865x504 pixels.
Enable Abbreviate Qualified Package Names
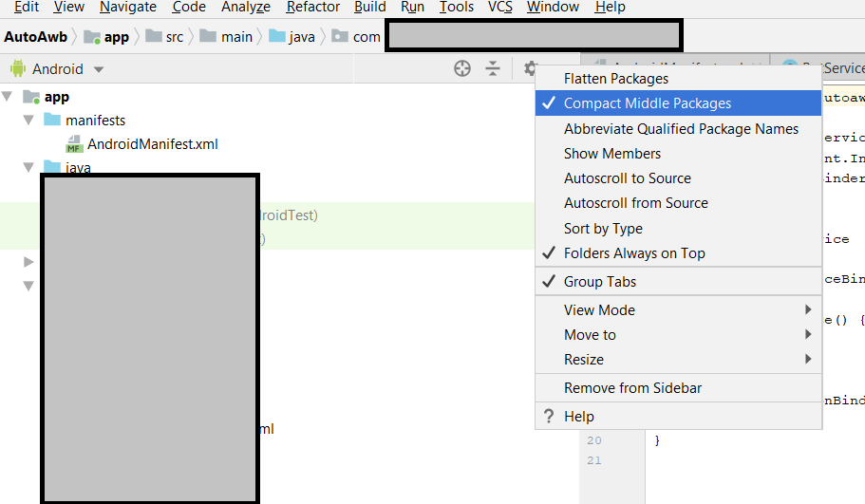click(x=679, y=128)
